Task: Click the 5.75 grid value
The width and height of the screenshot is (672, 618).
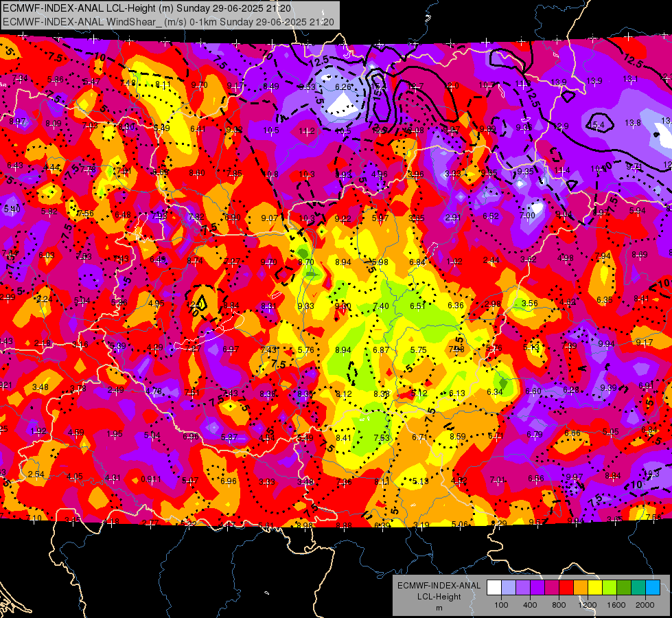Action: pos(418,350)
